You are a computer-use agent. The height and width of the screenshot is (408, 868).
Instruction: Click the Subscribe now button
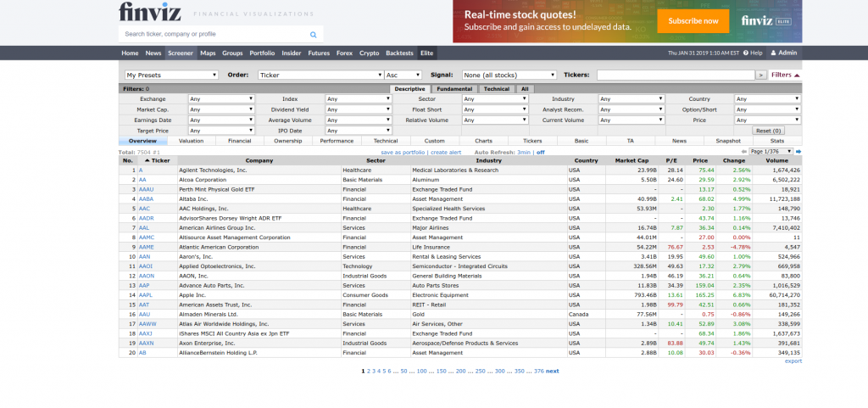point(693,21)
